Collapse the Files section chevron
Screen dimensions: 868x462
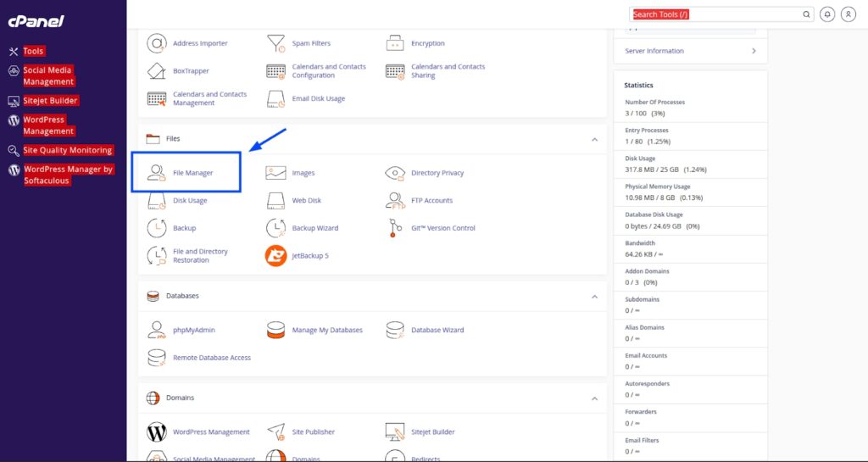coord(594,139)
